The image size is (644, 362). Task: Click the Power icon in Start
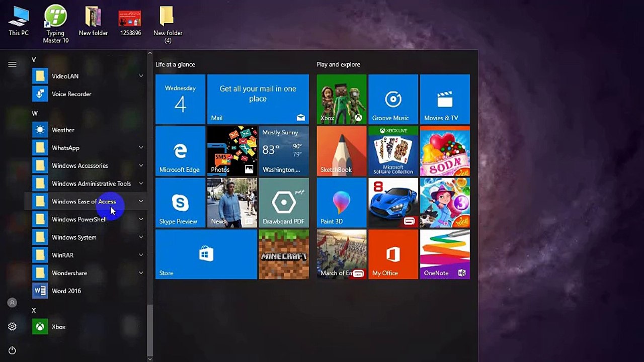point(12,350)
